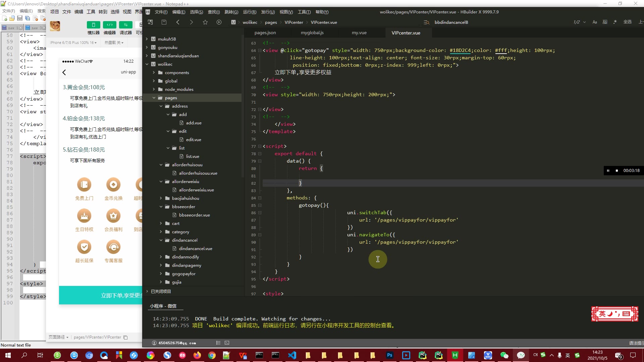Screen dimensions: 644x362
Task: Go back using HBuilder left arrow
Action: point(178,22)
